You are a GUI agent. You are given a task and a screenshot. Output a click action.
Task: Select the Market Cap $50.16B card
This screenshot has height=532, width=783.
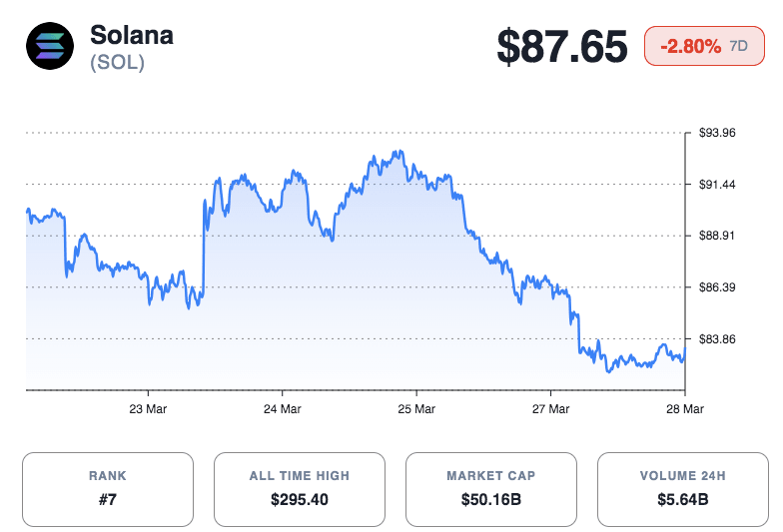(491, 489)
